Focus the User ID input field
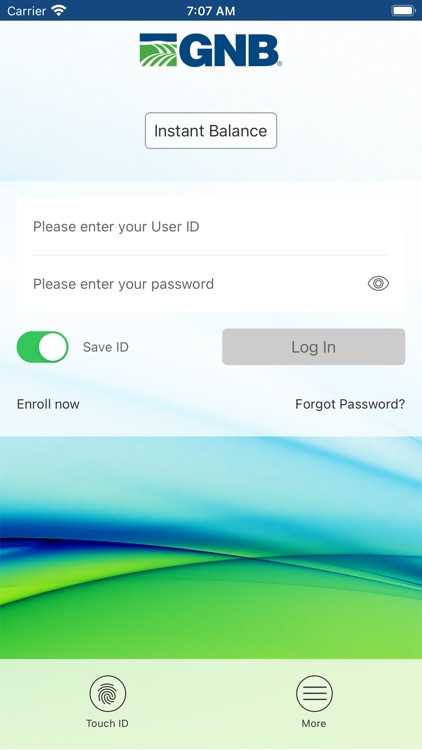 (211, 226)
